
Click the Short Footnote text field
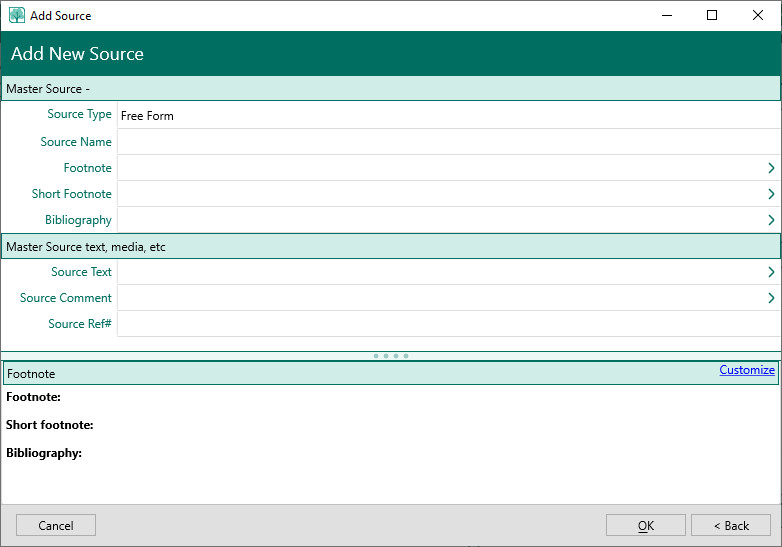[x=440, y=194]
